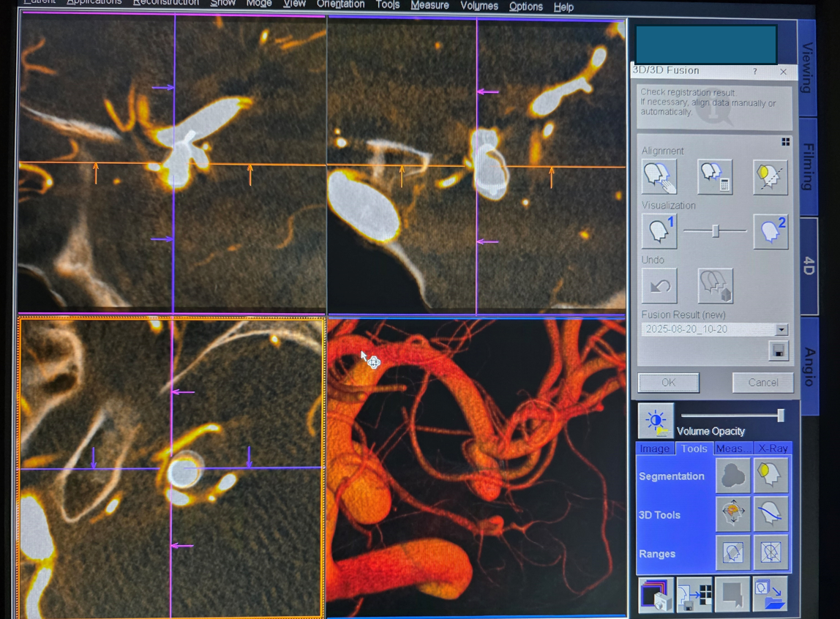The image size is (840, 619).
Task: Open the Volumes menu
Action: tap(479, 6)
